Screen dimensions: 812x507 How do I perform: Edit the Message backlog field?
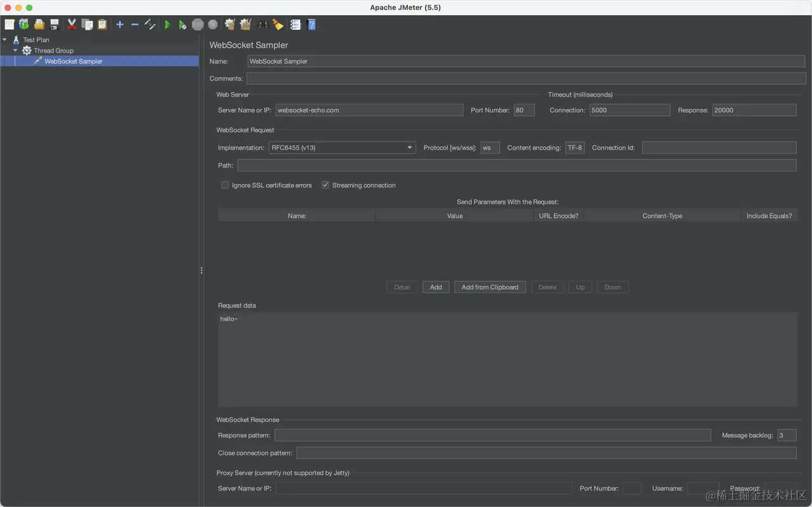click(787, 435)
